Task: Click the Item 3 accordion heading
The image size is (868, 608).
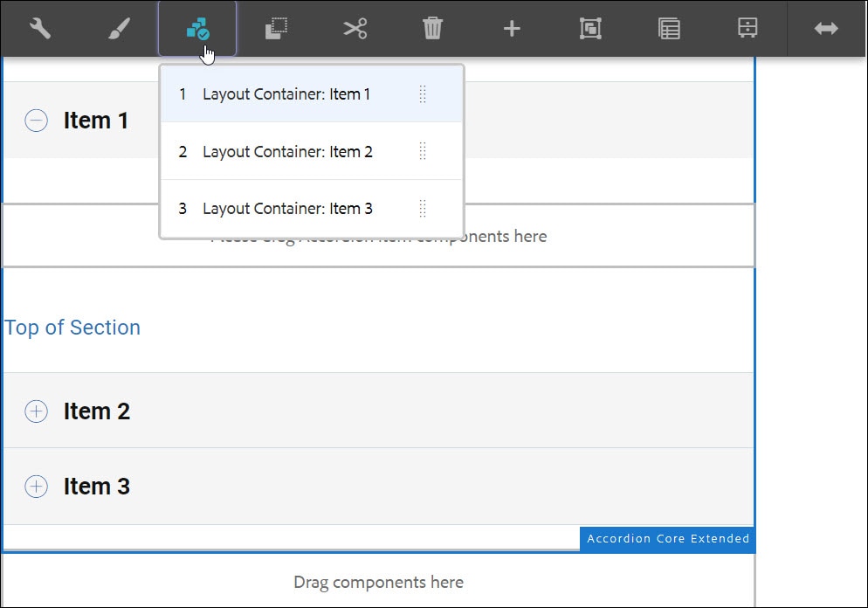Action: pos(96,487)
